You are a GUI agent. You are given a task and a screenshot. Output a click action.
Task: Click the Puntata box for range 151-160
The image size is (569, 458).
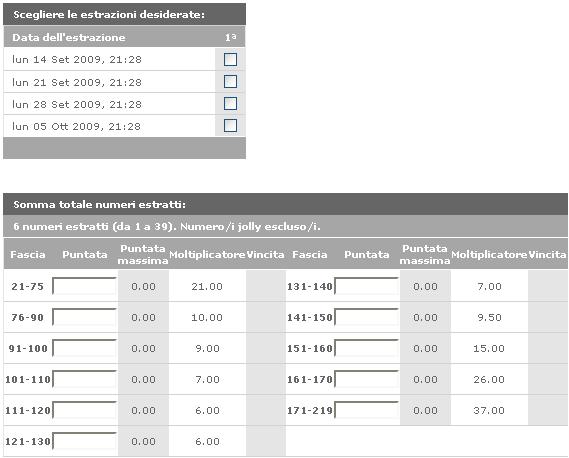(367, 348)
